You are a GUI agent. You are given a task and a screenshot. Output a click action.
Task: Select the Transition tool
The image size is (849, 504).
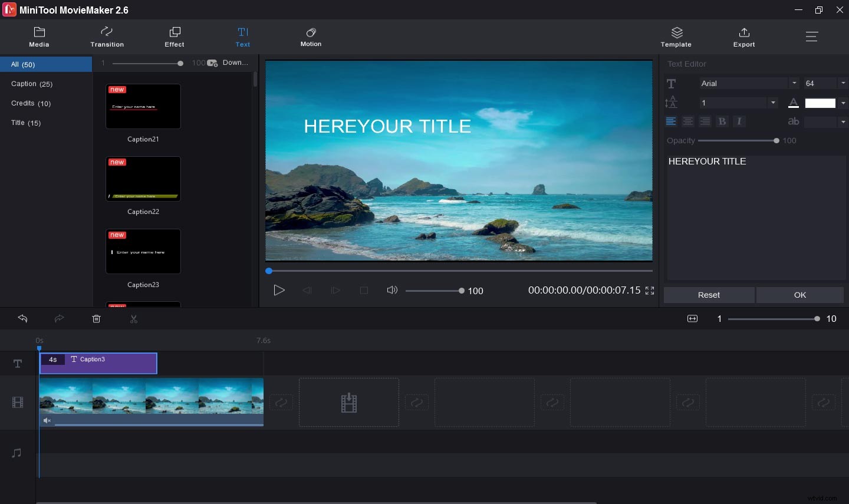click(107, 37)
